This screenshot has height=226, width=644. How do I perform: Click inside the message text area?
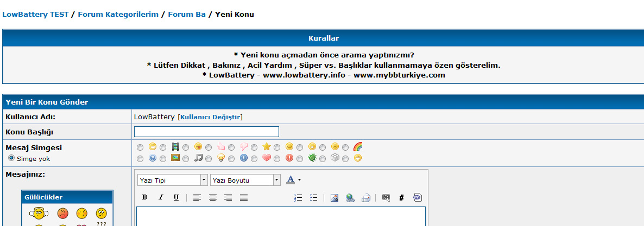(281, 216)
